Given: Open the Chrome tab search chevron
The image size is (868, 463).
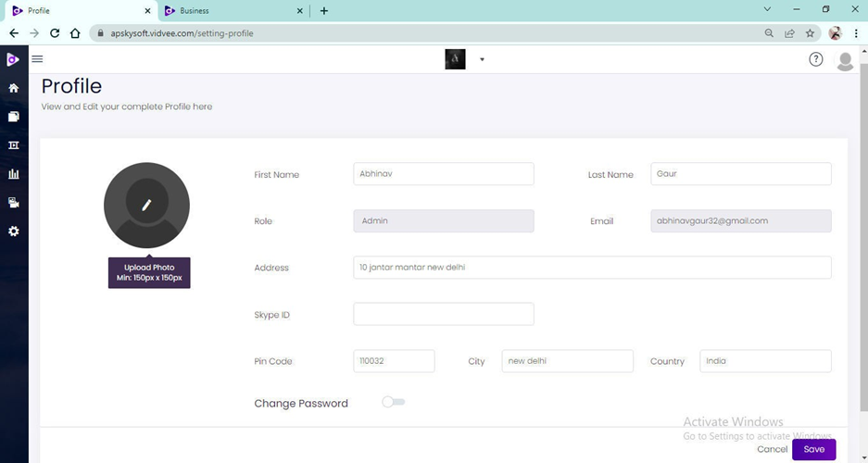Looking at the screenshot, I should (767, 9).
